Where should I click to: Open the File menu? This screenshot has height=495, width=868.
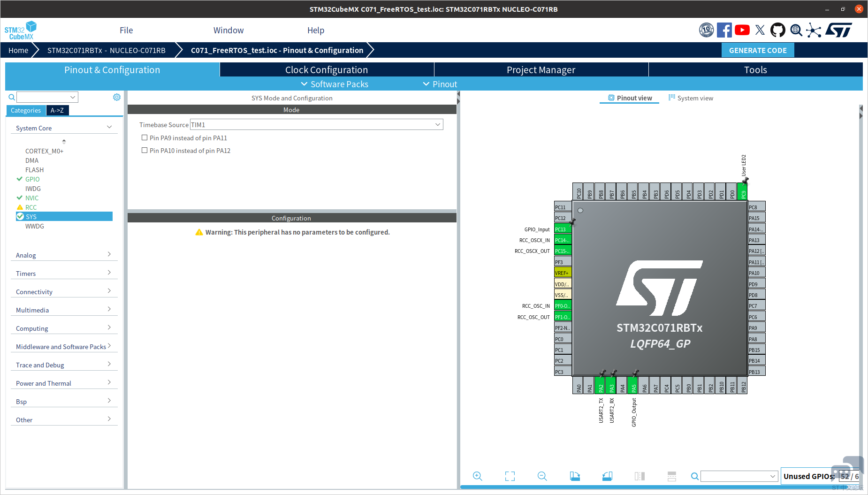tap(126, 30)
